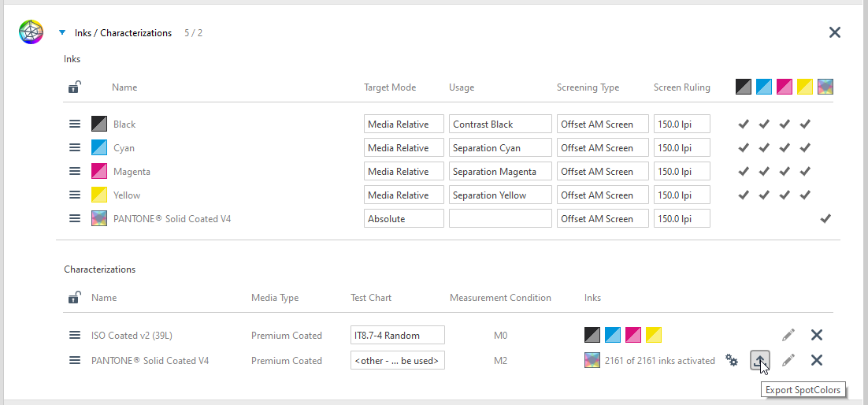868x405 pixels.
Task: Collapse the Inks / Characterizations section
Action: pos(62,32)
